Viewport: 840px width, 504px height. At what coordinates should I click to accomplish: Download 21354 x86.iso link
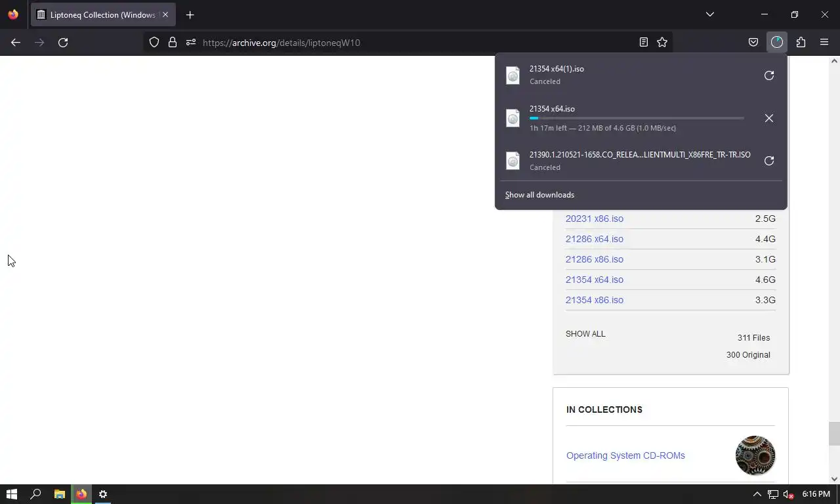(x=595, y=300)
